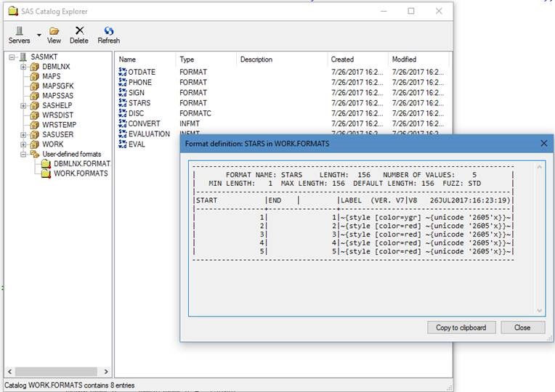Collapse the SASMKT server node
The width and height of the screenshot is (555, 392).
point(12,57)
